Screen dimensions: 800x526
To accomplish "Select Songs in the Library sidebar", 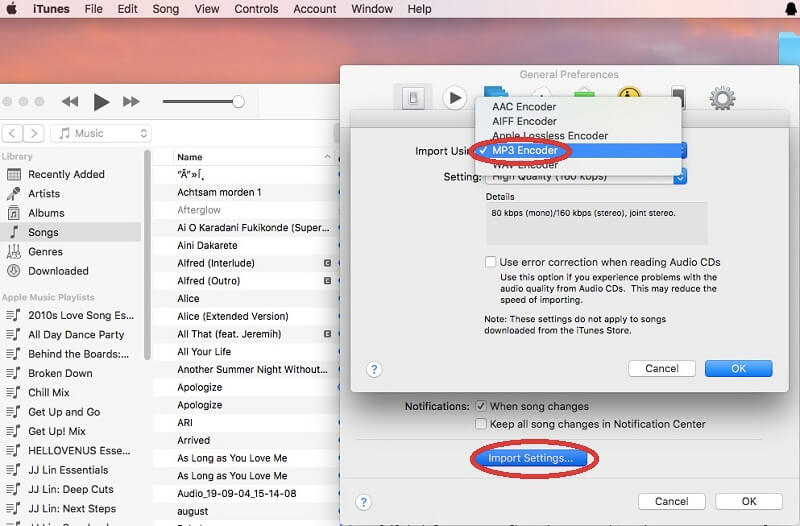I will point(43,233).
